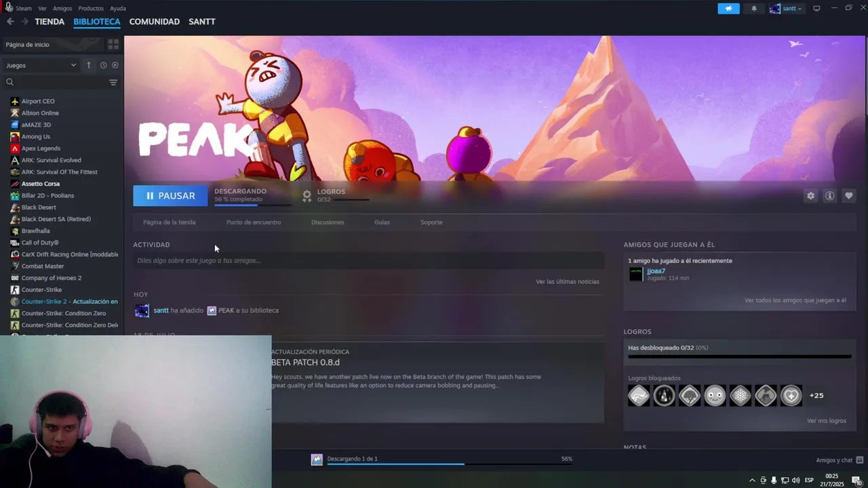Open the notifications bell
The width and height of the screenshot is (868, 488).
point(754,9)
